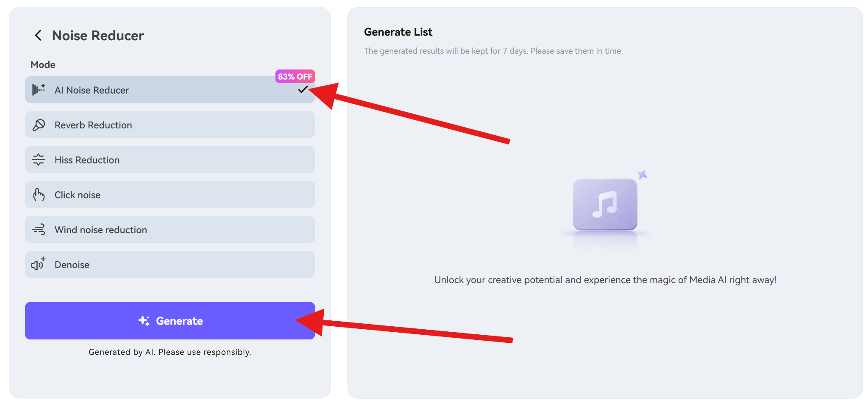Viewport: 868px width, 403px height.
Task: Select the Hiss Reduction wave icon
Action: 39,160
